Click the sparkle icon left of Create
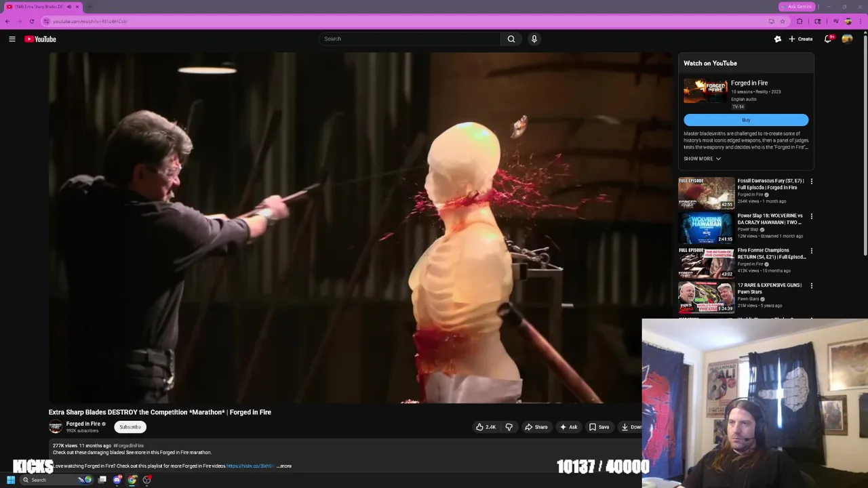 pyautogui.click(x=778, y=39)
